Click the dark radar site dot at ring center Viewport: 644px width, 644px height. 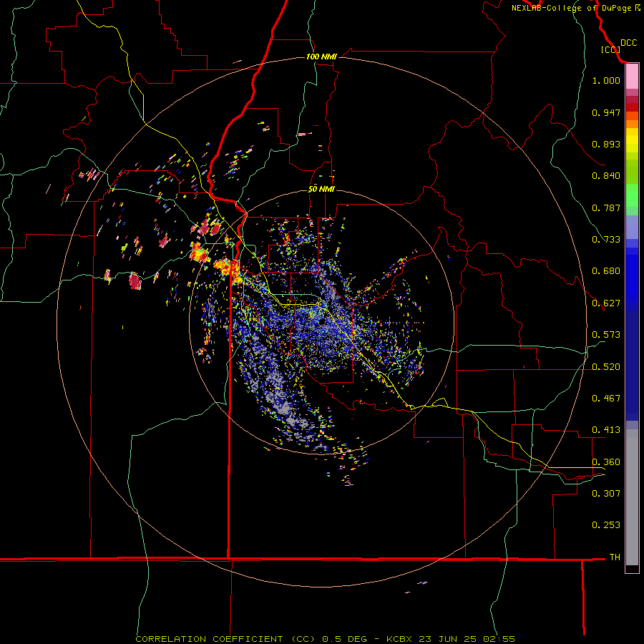(x=323, y=322)
